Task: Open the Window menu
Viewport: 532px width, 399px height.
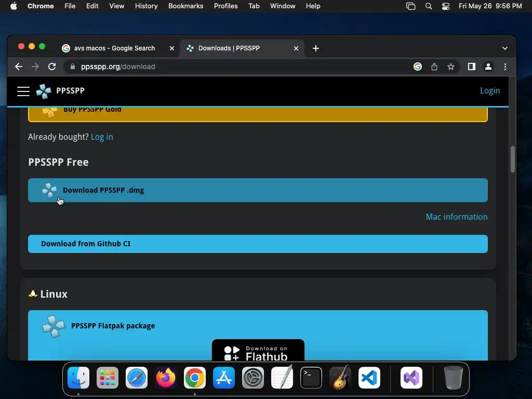Action: click(x=283, y=6)
